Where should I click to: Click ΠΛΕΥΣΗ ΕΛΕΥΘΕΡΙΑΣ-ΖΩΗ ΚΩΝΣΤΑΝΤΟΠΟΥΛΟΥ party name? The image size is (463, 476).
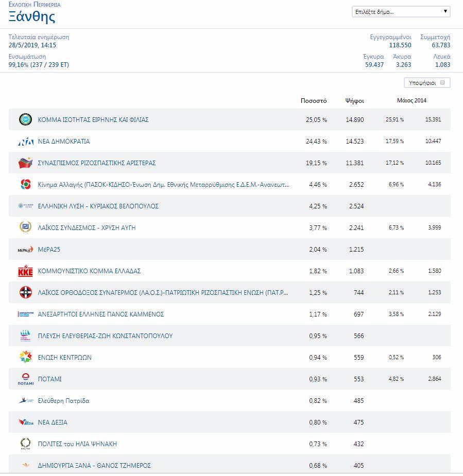click(x=105, y=336)
